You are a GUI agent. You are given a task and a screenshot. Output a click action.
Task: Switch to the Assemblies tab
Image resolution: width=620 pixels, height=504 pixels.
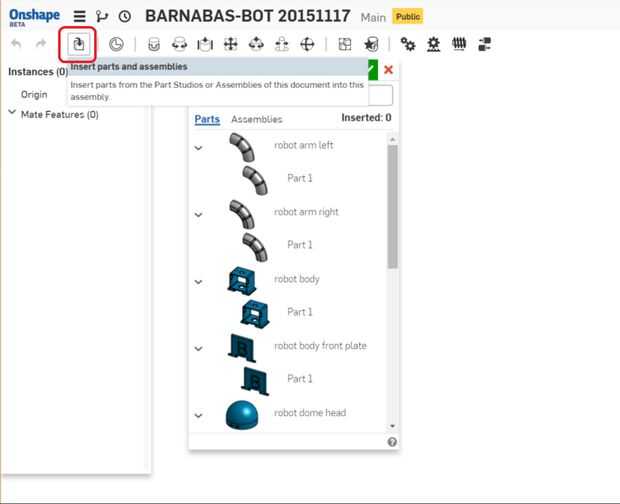pyautogui.click(x=257, y=119)
